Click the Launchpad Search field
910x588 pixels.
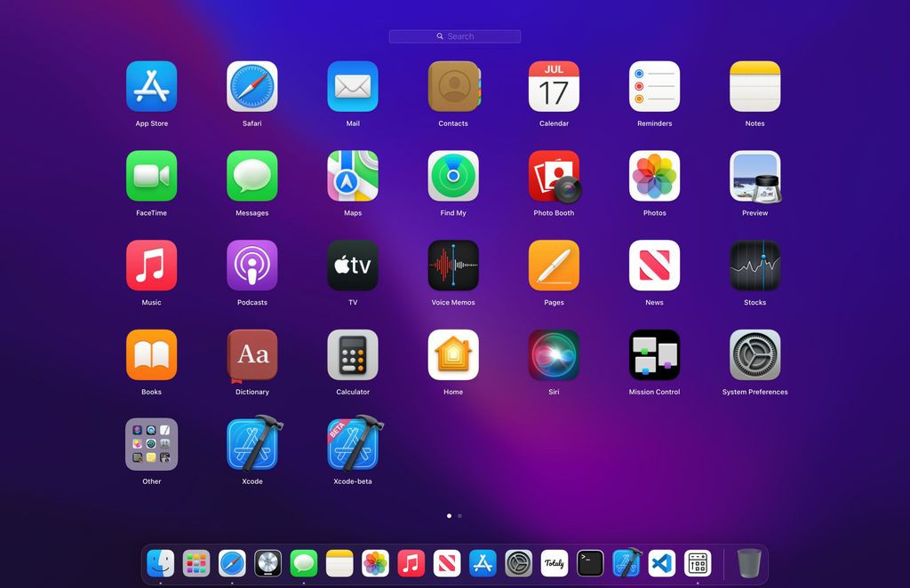(x=455, y=36)
